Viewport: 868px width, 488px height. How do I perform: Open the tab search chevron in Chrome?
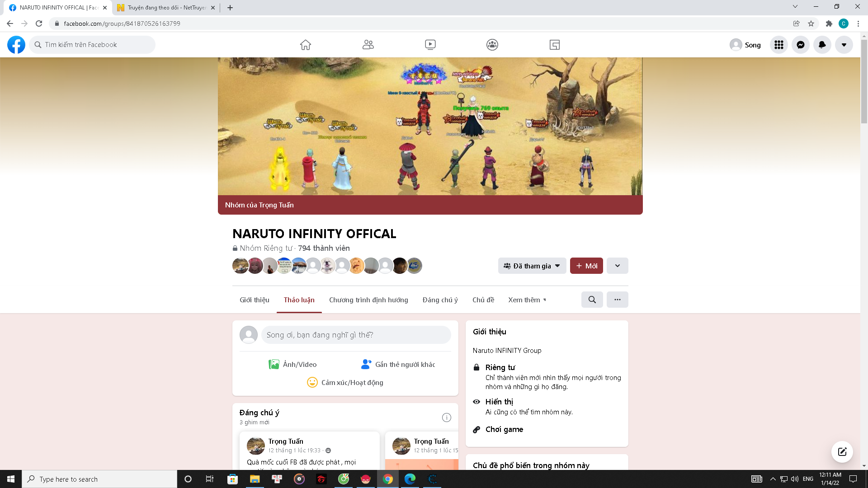pyautogui.click(x=795, y=7)
